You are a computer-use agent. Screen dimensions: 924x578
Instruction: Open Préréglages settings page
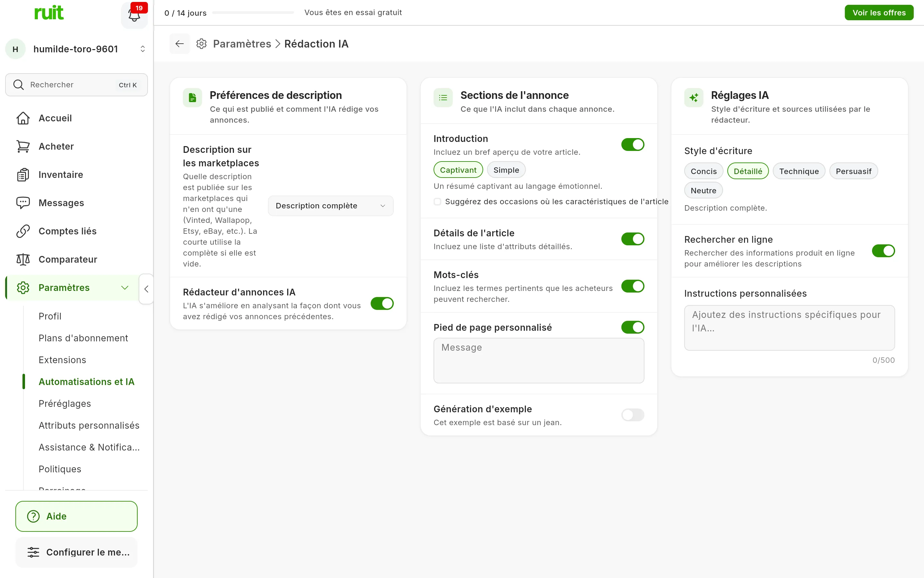(65, 404)
